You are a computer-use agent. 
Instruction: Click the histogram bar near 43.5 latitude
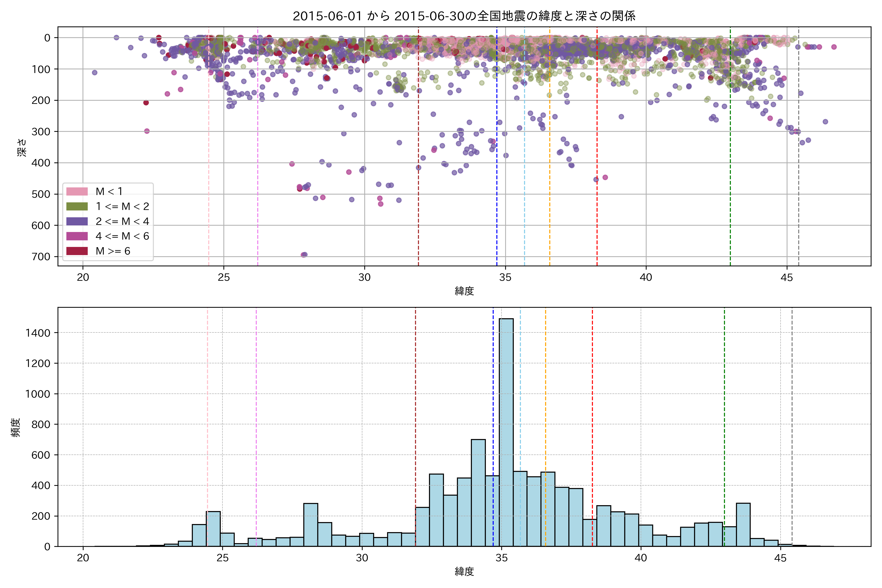pos(743,525)
